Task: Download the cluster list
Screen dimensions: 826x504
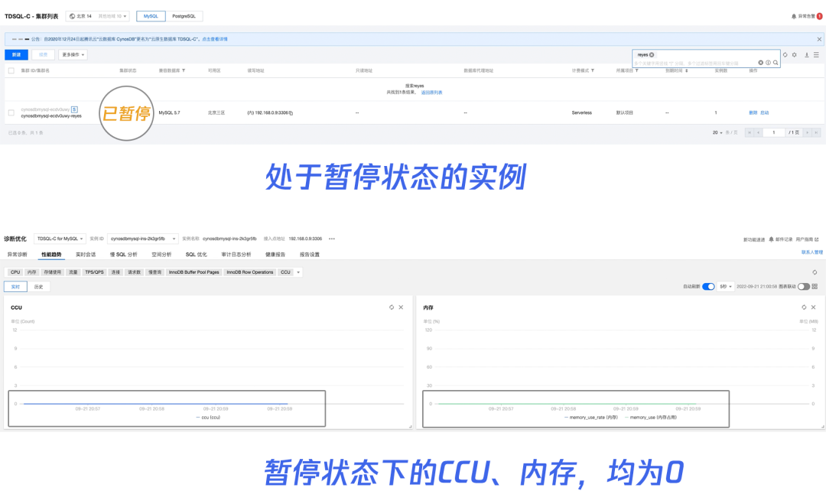Action: tap(807, 55)
